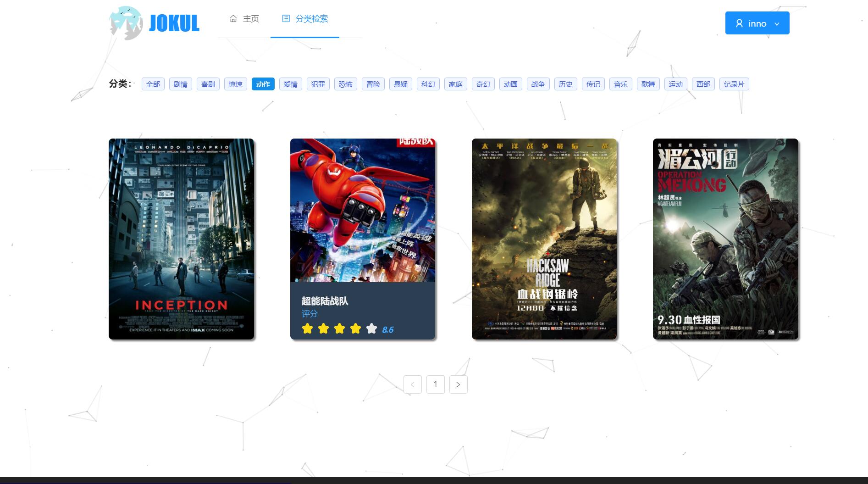This screenshot has height=484, width=868.
Task: Click the first rating star for 超能陆战队
Action: pyautogui.click(x=308, y=328)
